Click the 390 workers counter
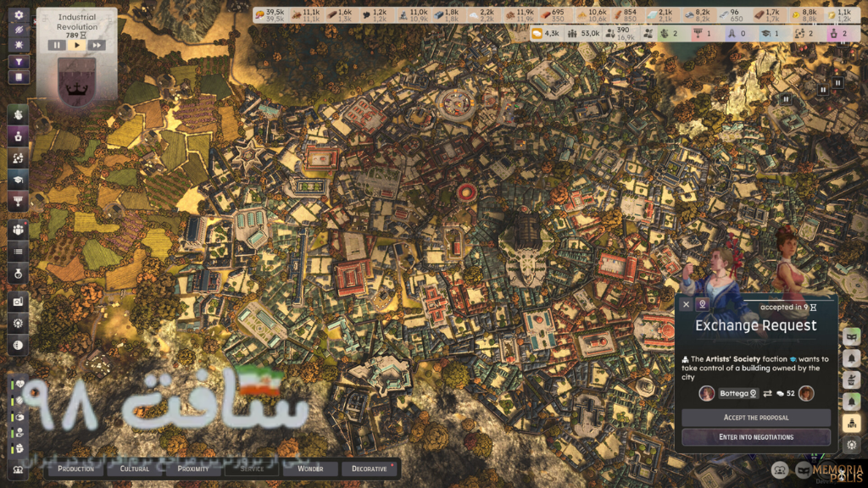 pos(620,34)
